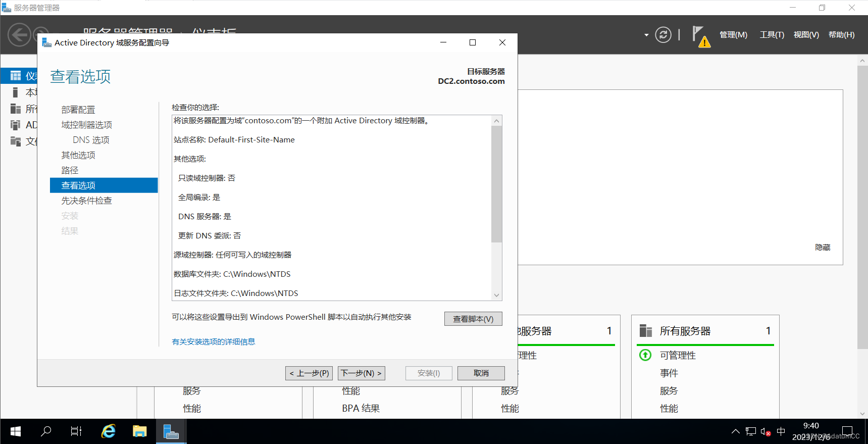This screenshot has height=444, width=868.
Task: Click scroll down arrow in review options box
Action: point(496,295)
